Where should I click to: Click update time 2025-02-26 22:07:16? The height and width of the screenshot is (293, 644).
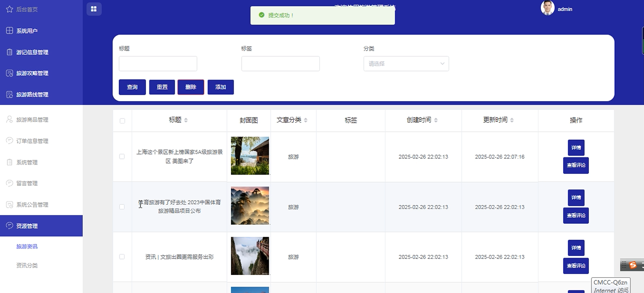(500, 157)
